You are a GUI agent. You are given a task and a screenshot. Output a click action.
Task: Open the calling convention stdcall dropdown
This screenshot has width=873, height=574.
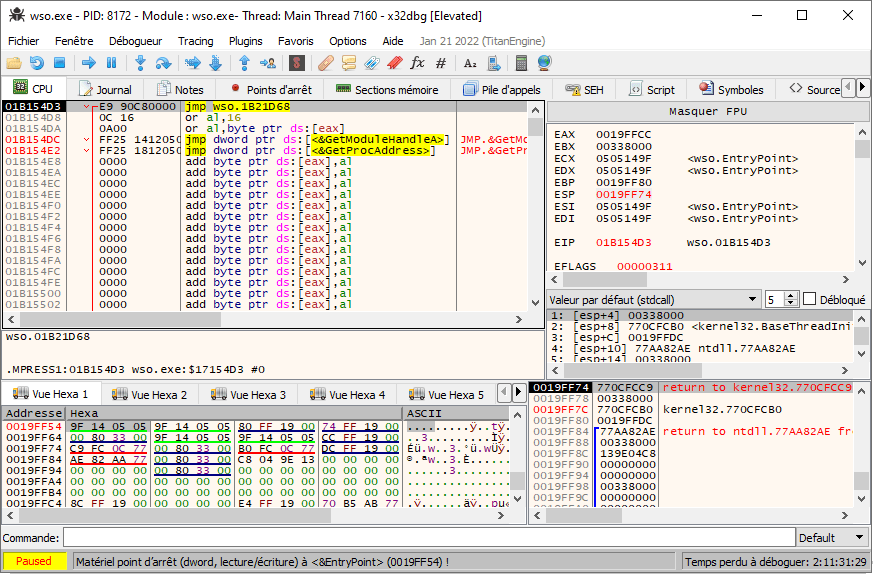click(x=654, y=299)
